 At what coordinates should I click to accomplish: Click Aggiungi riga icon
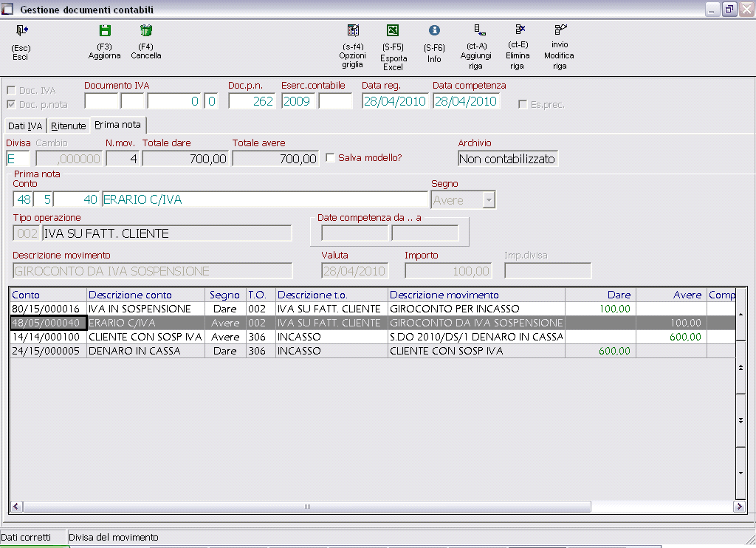(x=479, y=30)
